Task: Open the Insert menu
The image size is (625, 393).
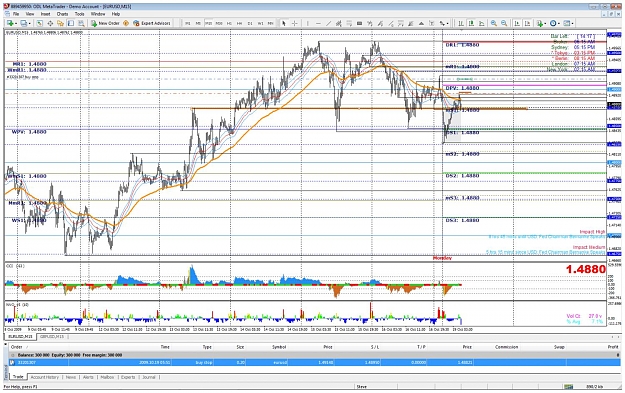Action: (45, 14)
